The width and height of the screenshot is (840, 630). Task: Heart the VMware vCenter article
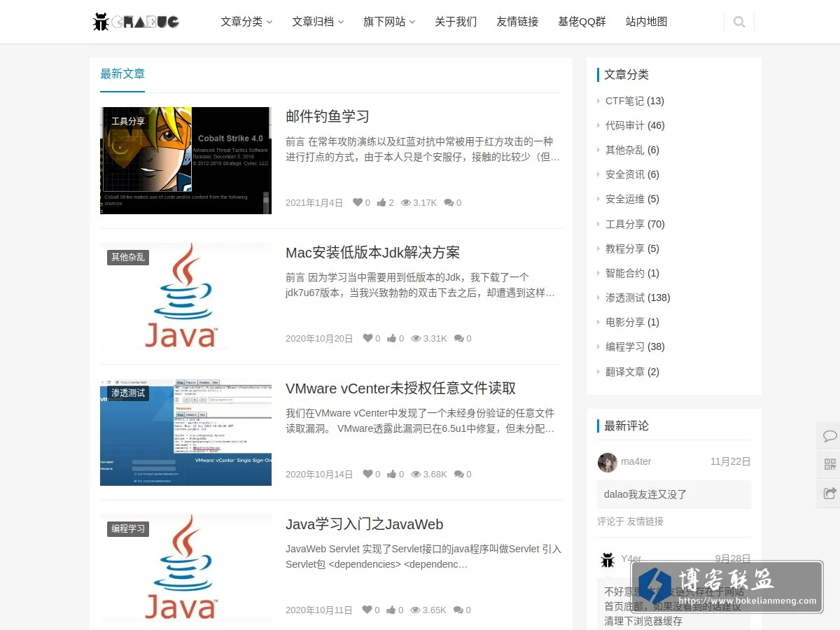click(x=367, y=474)
